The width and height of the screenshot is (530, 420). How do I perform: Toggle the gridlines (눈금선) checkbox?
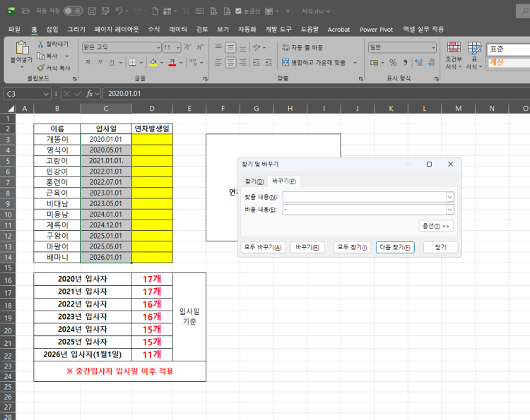pyautogui.click(x=237, y=11)
